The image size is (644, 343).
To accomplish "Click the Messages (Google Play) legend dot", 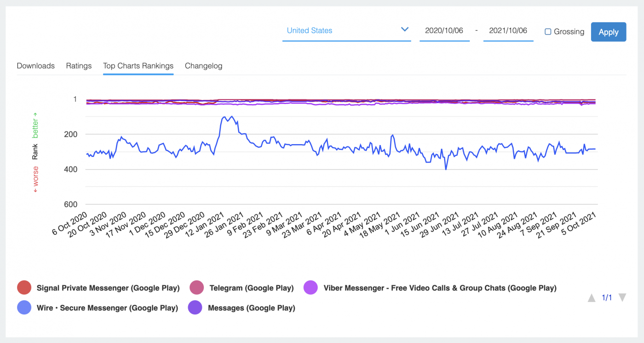I will click(x=195, y=307).
